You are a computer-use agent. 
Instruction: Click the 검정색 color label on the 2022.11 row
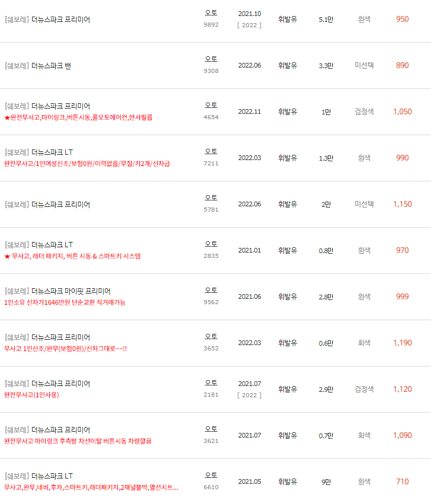click(x=364, y=111)
